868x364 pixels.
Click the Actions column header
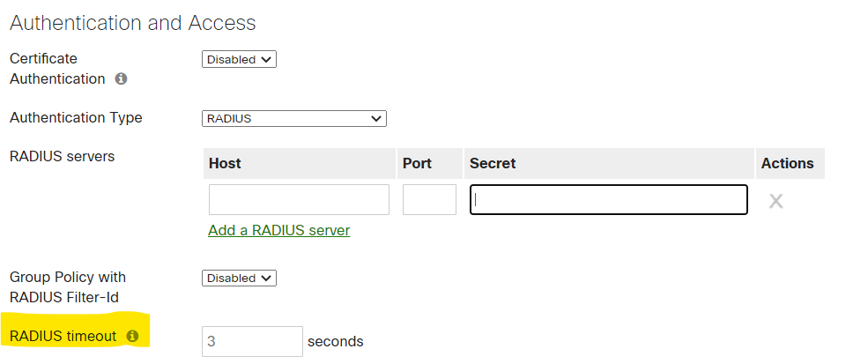(787, 163)
